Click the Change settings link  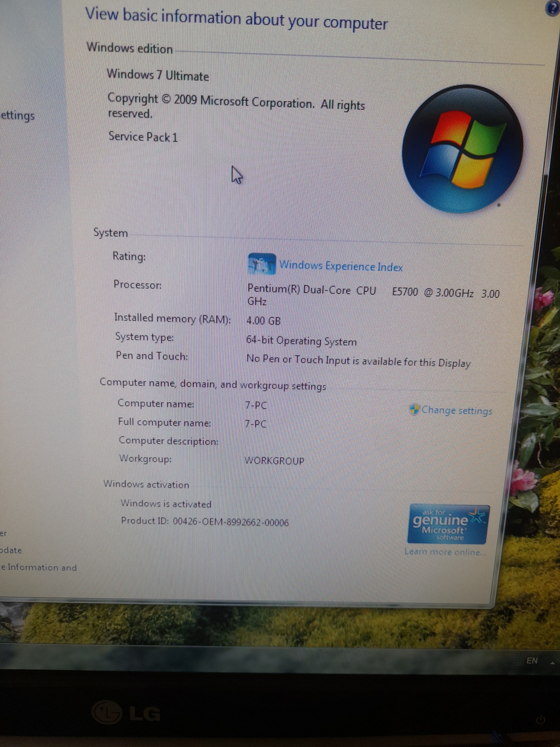pyautogui.click(x=457, y=410)
